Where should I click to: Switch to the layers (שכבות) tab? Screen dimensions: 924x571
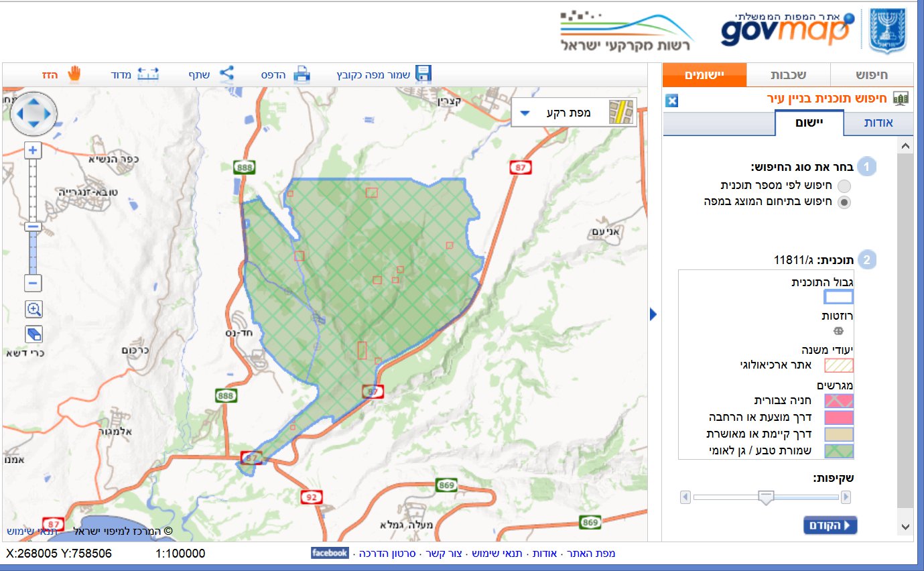(788, 75)
